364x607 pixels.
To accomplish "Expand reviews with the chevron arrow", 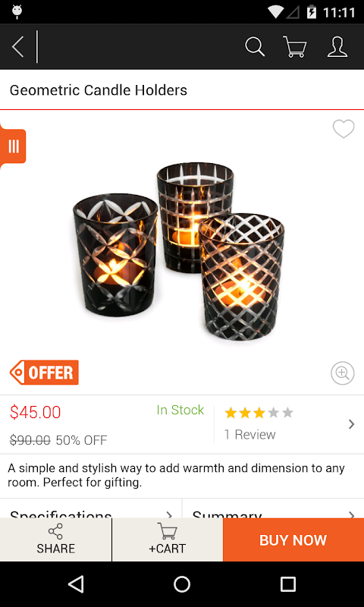I will tap(351, 424).
